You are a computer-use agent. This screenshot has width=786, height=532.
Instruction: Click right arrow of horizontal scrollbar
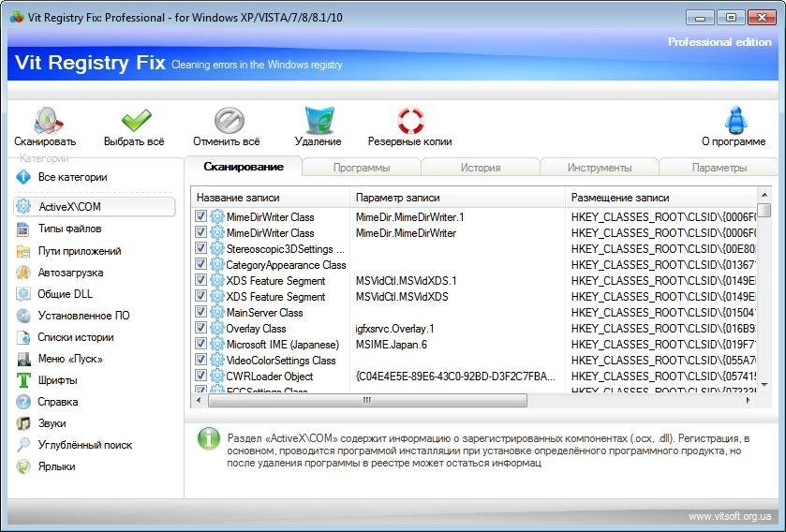pyautogui.click(x=749, y=400)
